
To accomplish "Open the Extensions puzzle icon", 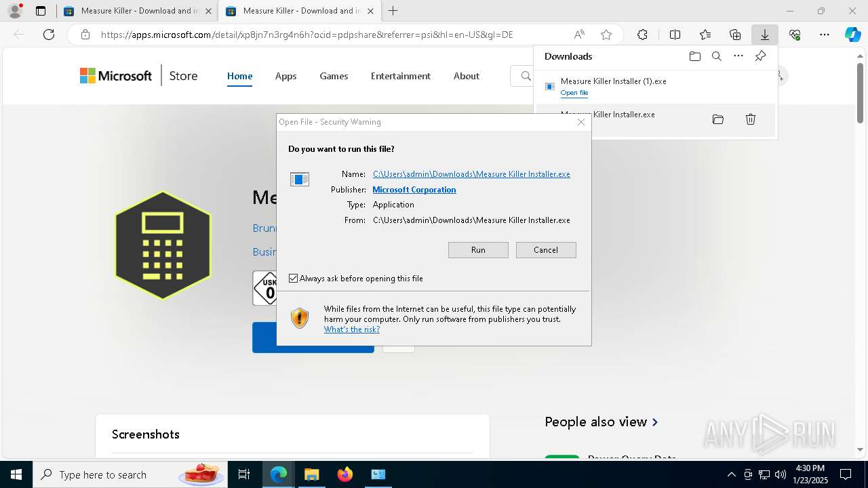I will (642, 35).
